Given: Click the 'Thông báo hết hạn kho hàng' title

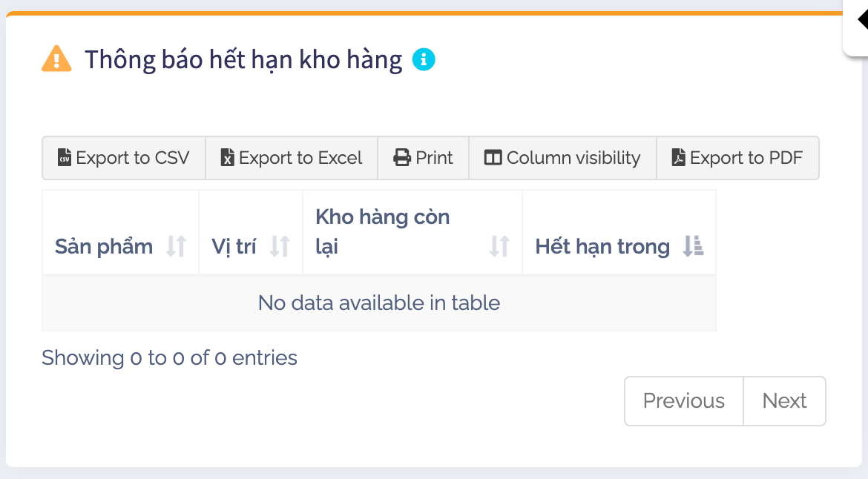Looking at the screenshot, I should click(x=243, y=59).
